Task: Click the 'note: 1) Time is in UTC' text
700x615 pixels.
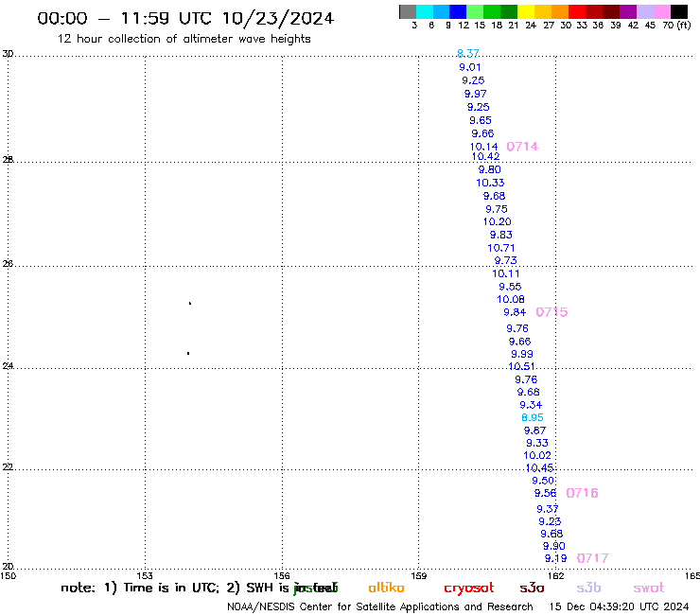Action: click(140, 588)
